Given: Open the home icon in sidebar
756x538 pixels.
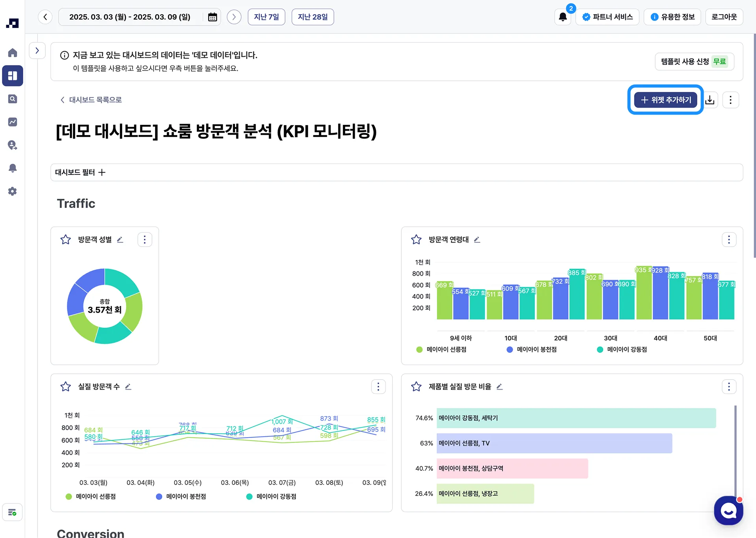Looking at the screenshot, I should (13, 52).
